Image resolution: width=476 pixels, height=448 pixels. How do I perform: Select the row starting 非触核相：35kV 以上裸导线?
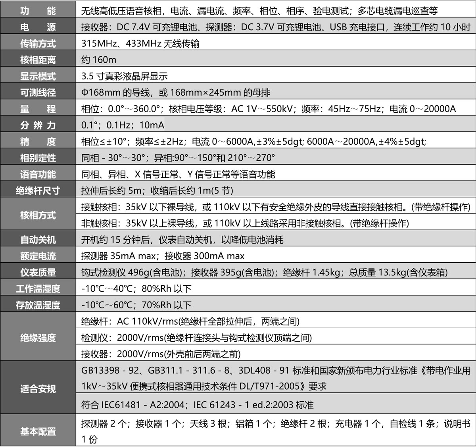pyautogui.click(x=245, y=223)
